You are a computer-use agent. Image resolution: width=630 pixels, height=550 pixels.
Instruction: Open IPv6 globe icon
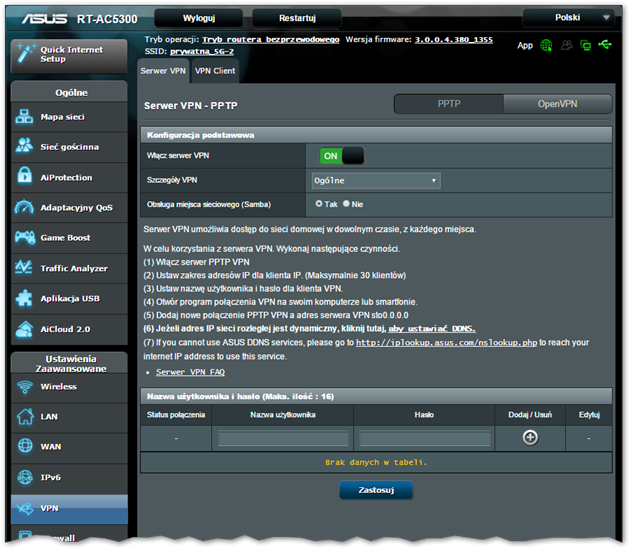click(25, 477)
